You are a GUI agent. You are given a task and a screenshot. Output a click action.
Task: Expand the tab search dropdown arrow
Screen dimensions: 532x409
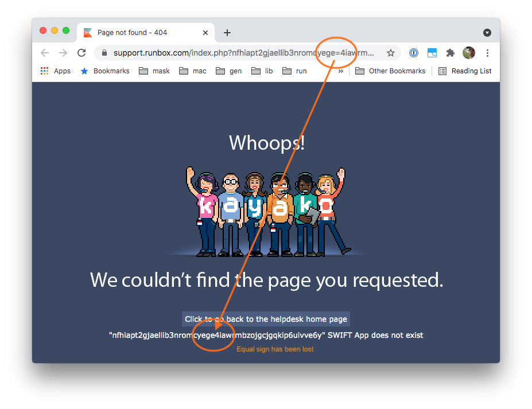tap(487, 33)
